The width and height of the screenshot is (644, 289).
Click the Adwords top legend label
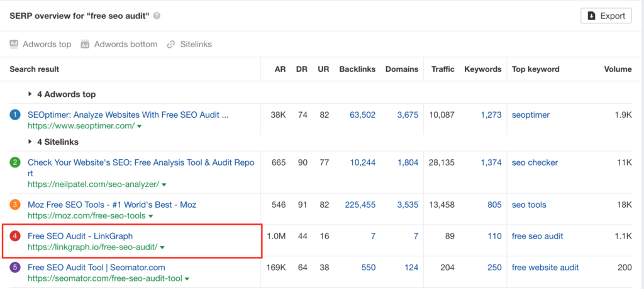47,44
